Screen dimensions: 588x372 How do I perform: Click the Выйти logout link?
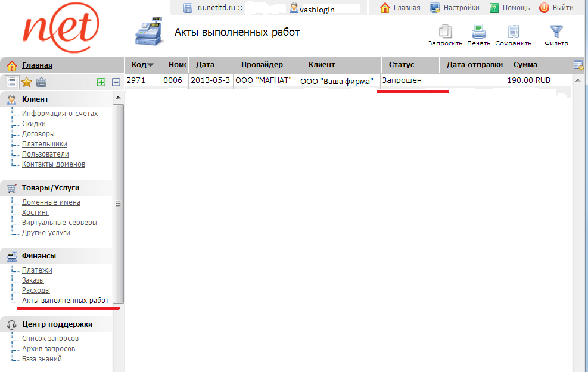click(x=562, y=8)
